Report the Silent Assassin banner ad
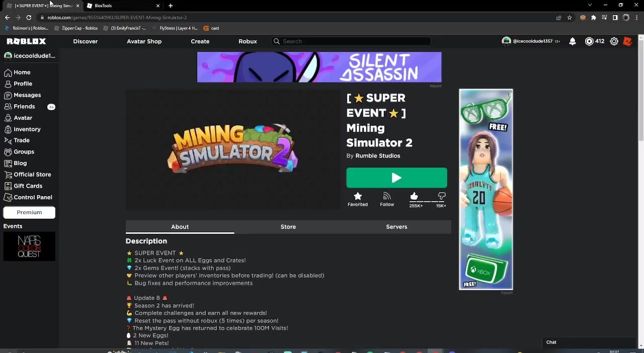644x353 pixels. point(436,86)
